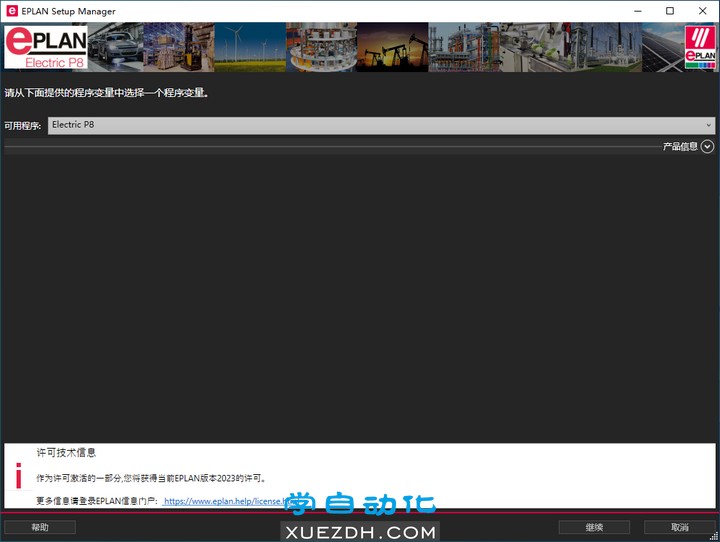This screenshot has width=720, height=542.
Task: Click the oil pump sunset banner image
Action: [393, 47]
